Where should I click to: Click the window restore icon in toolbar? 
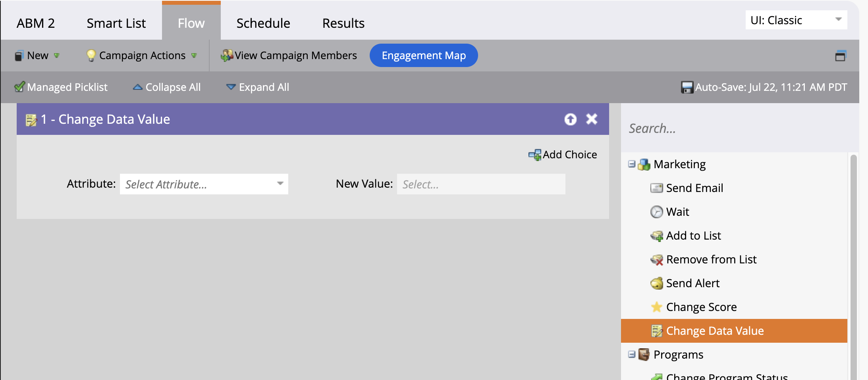840,56
